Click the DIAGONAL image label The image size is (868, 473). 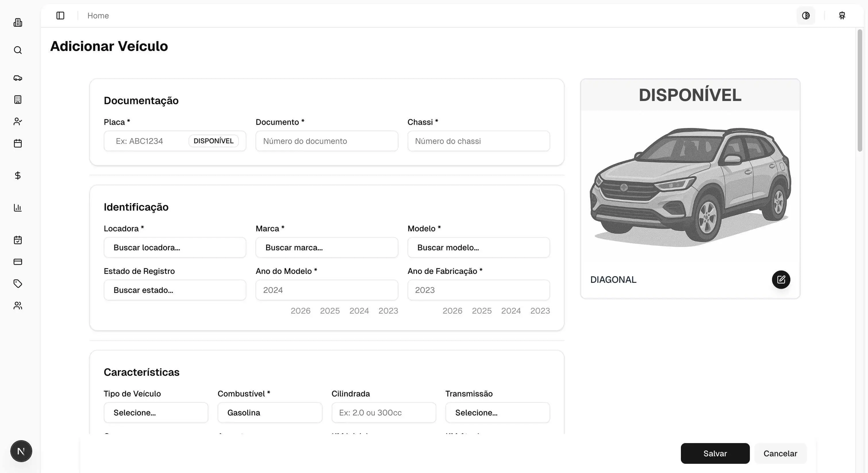[613, 280]
